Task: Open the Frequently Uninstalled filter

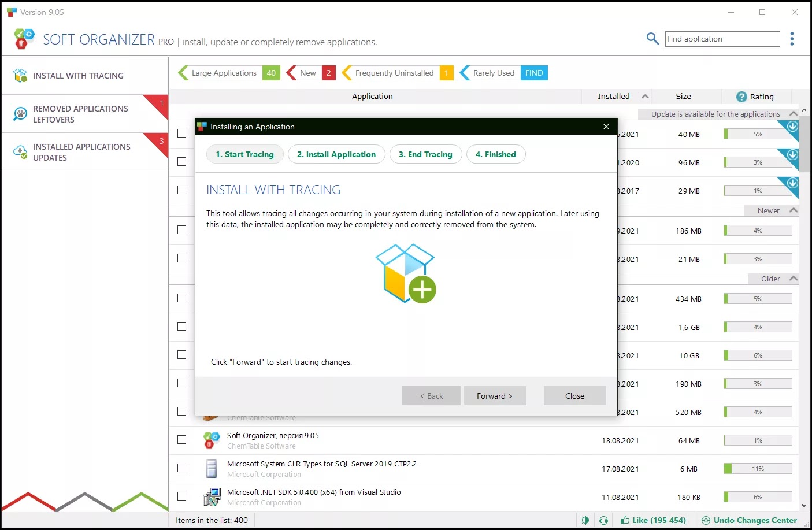Action: (394, 73)
